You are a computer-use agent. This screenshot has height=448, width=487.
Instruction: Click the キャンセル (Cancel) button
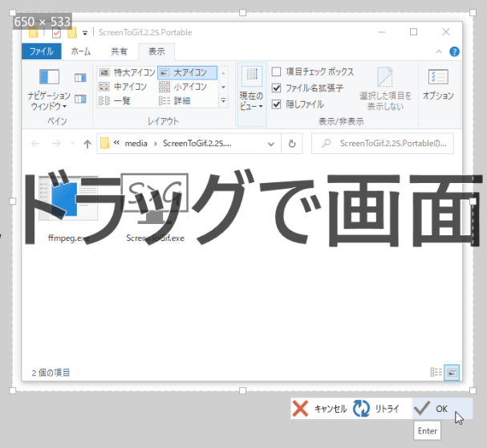tap(321, 408)
